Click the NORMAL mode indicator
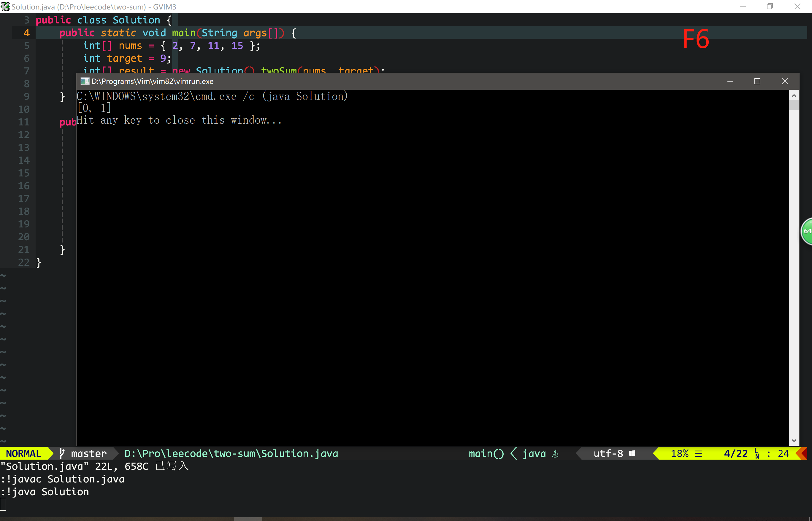The height and width of the screenshot is (521, 812). 23,453
